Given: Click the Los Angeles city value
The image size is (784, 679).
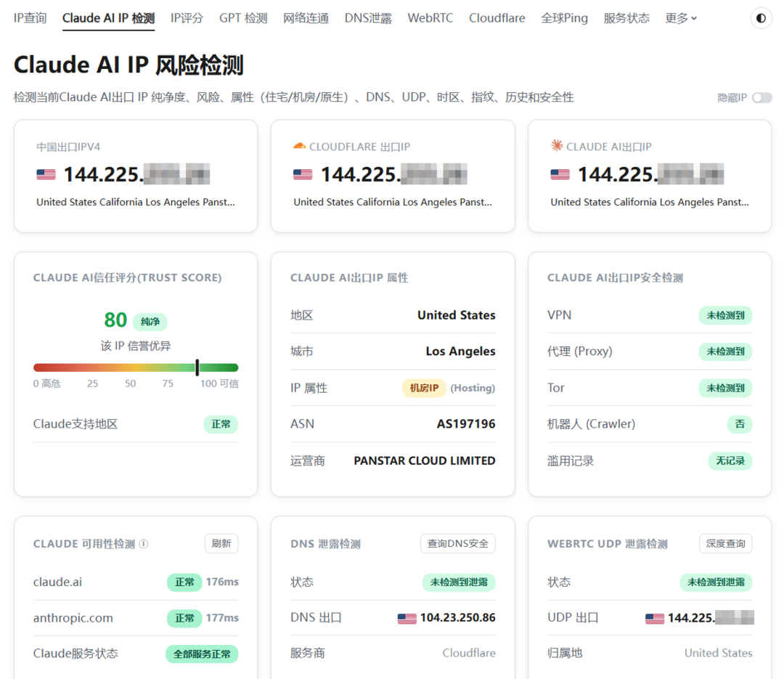Looking at the screenshot, I should point(460,351).
